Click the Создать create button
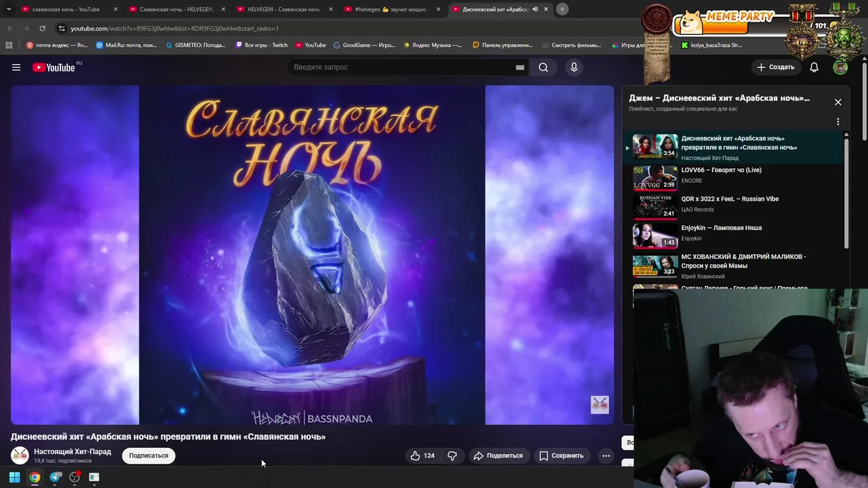This screenshot has height=488, width=868. tap(775, 67)
